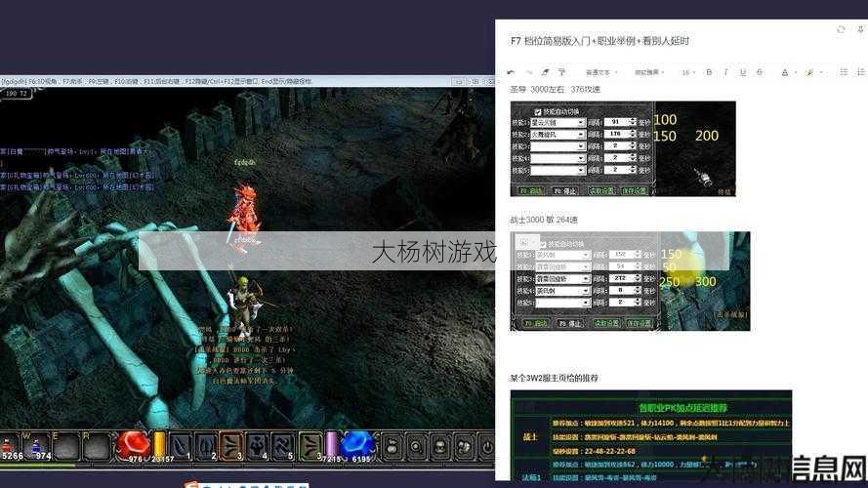Insert a numbered list from the toolbar

pos(861,72)
